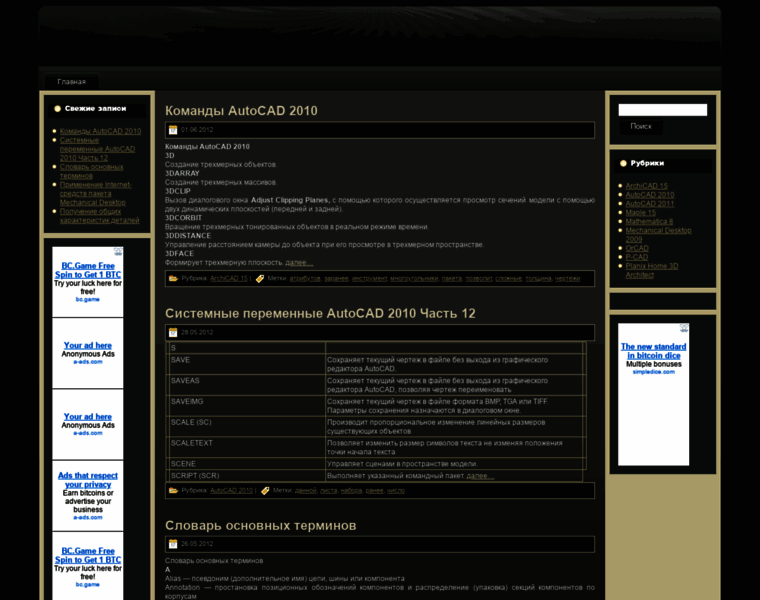The height and width of the screenshot is (600, 760).
Task: Open category link ArchiCAD 15 under first post
Action: [228, 278]
